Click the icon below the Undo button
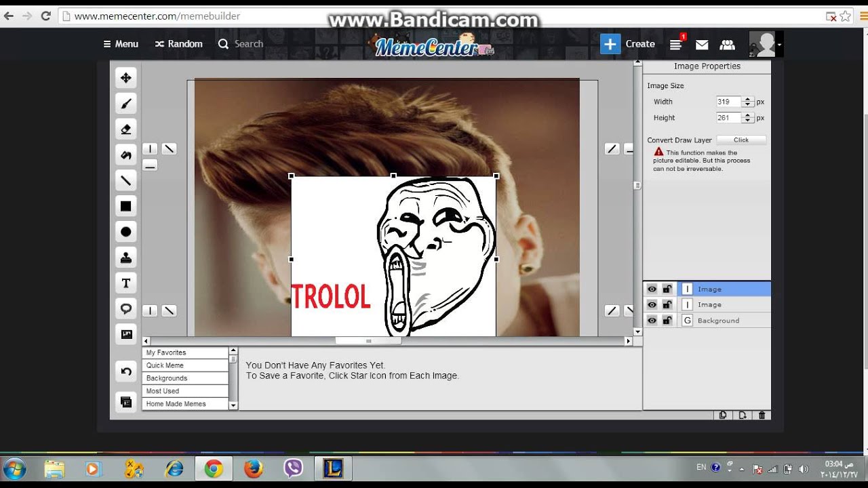Screen dimensions: 868x488 (125, 402)
